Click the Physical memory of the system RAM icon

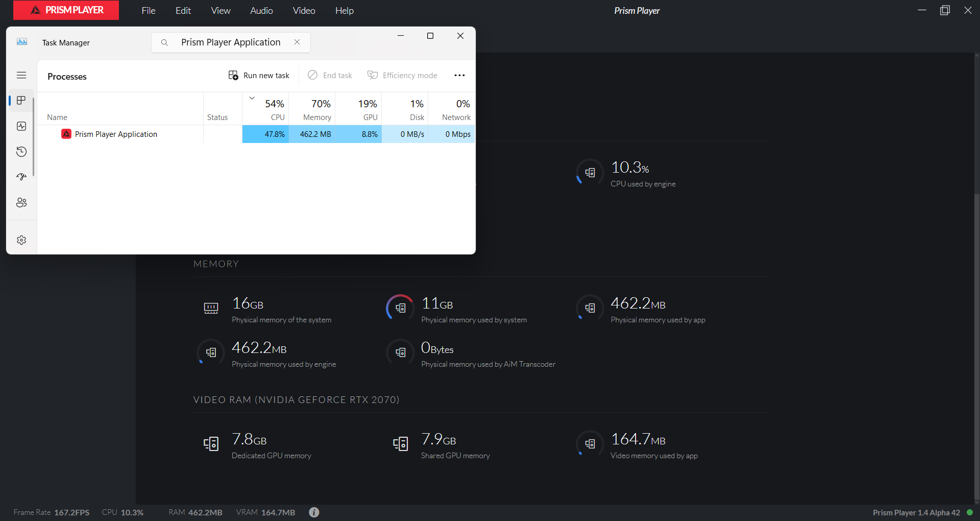click(x=211, y=308)
